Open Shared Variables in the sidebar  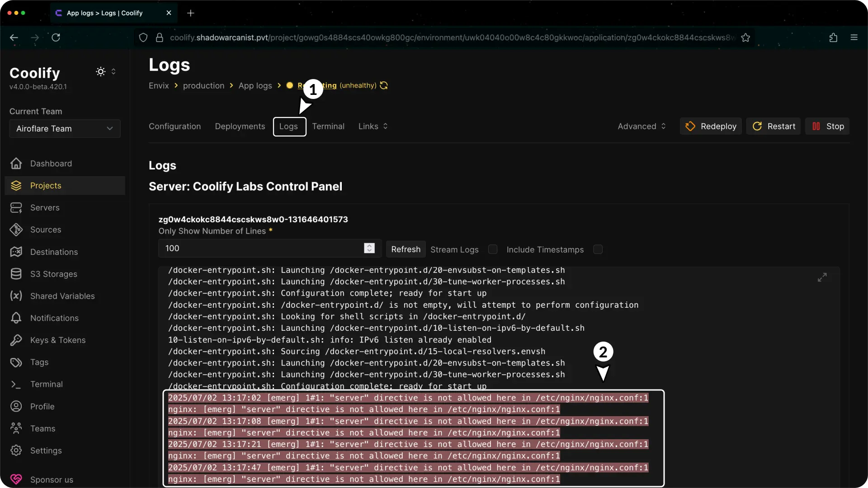[65, 296]
